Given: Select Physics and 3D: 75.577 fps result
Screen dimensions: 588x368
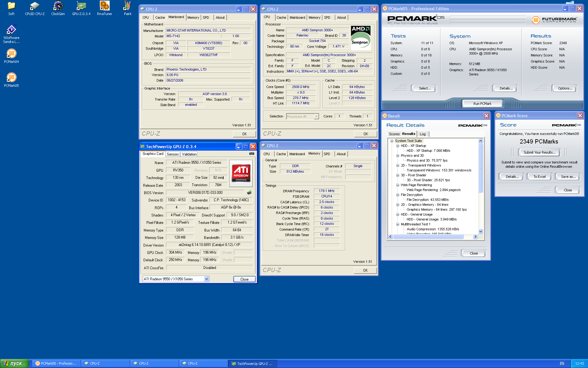Looking at the screenshot, I should [427, 160].
